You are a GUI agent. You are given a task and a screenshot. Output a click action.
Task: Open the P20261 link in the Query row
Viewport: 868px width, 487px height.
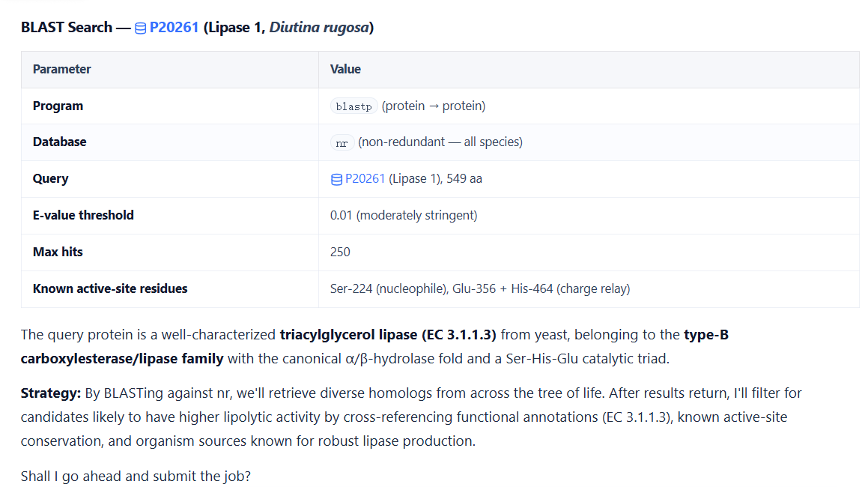click(365, 178)
